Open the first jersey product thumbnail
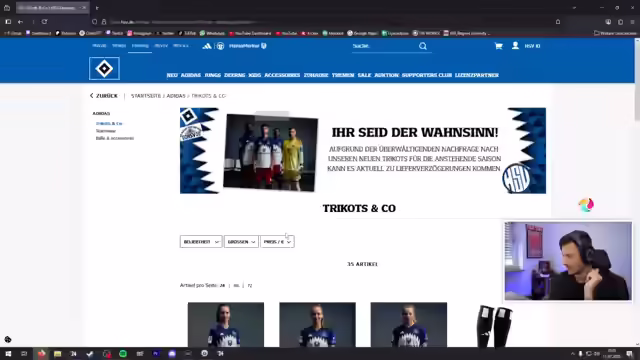Image resolution: width=640 pixels, height=360 pixels. 226,325
